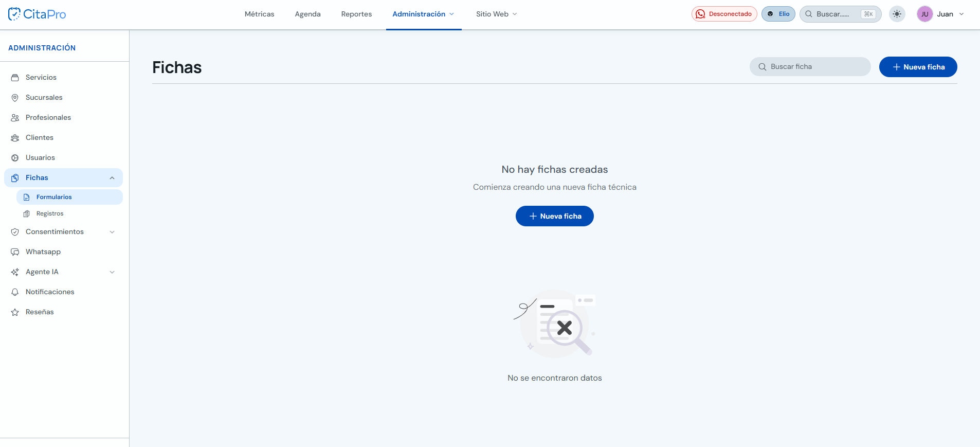
Task: Click the Formularios document icon
Action: click(27, 198)
